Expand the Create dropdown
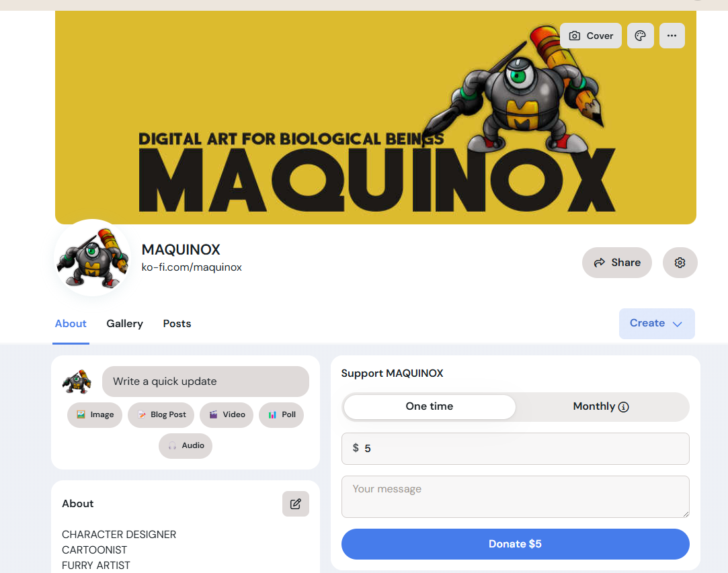The image size is (728, 573). (x=657, y=324)
